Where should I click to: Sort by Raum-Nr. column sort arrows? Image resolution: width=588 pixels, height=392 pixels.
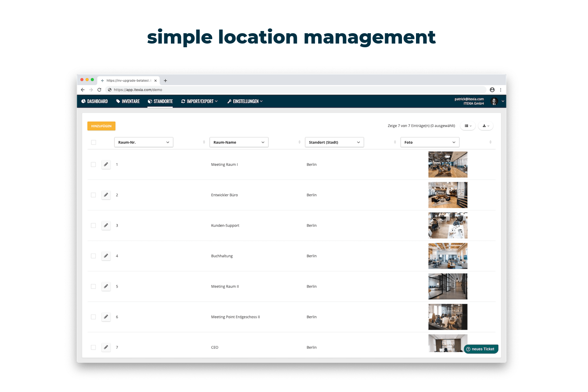204,142
